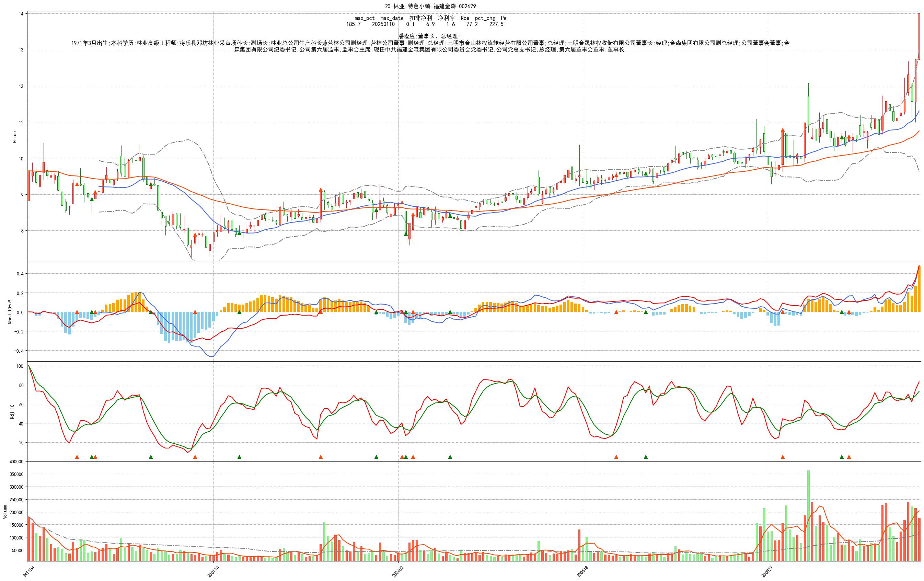Click the max_pct column header text
This screenshot has width=924, height=581.
(365, 18)
